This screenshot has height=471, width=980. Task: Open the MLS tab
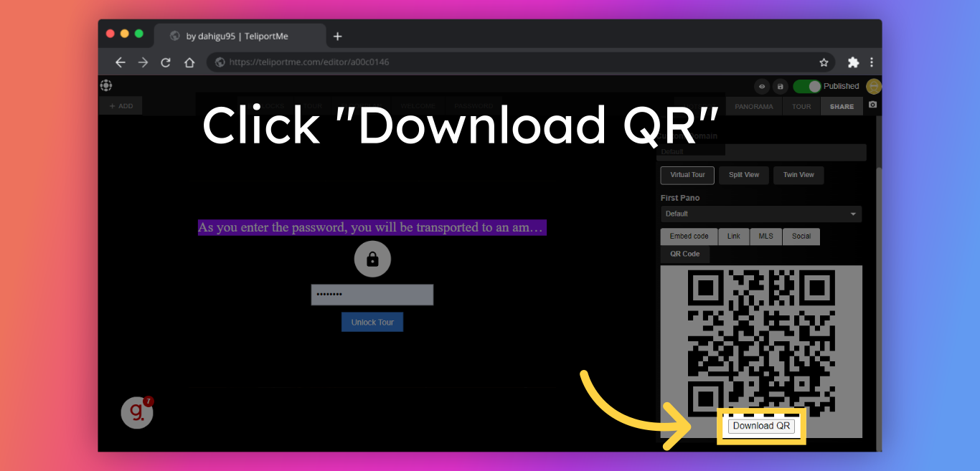click(x=766, y=237)
